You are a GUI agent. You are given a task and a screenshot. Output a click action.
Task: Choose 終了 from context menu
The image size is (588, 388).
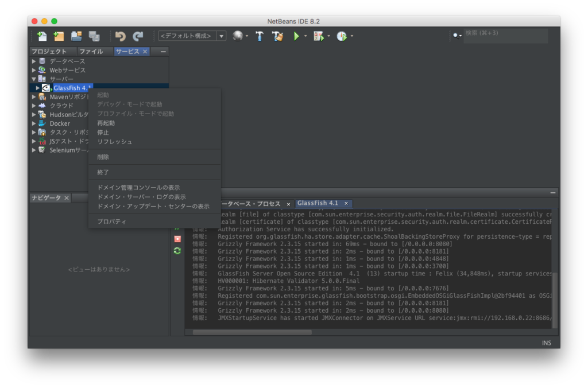coord(154,172)
